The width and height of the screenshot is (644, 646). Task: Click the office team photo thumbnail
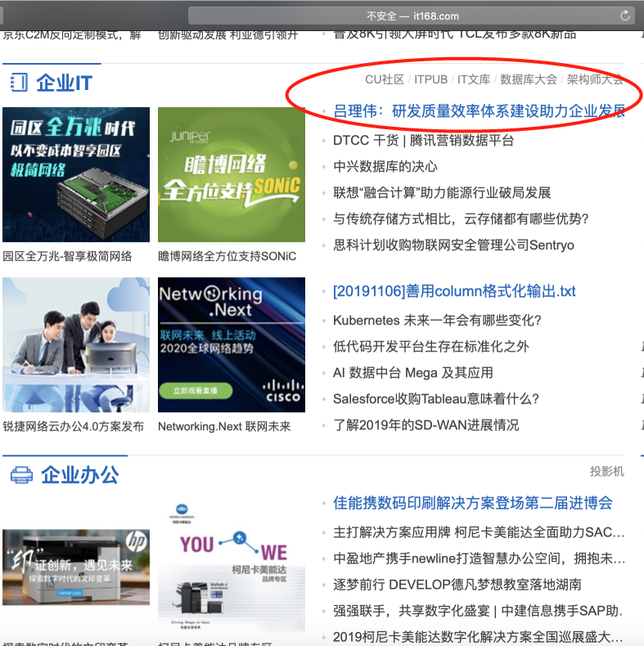[76, 345]
